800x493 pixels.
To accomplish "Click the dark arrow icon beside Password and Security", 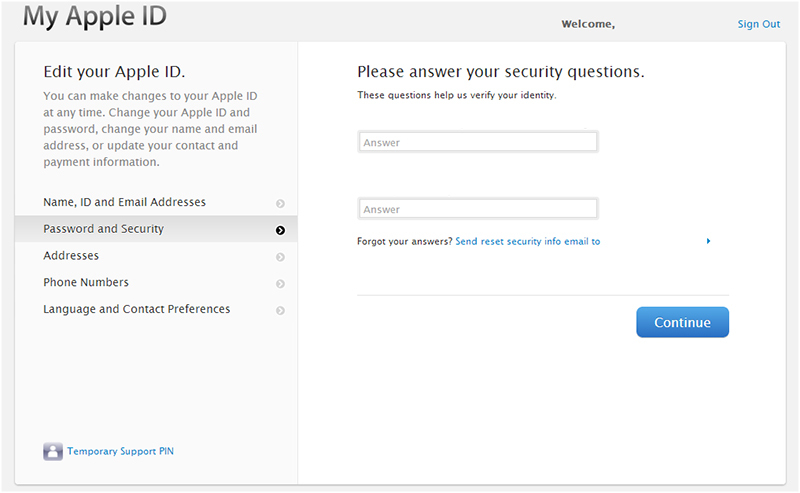I will click(x=280, y=230).
